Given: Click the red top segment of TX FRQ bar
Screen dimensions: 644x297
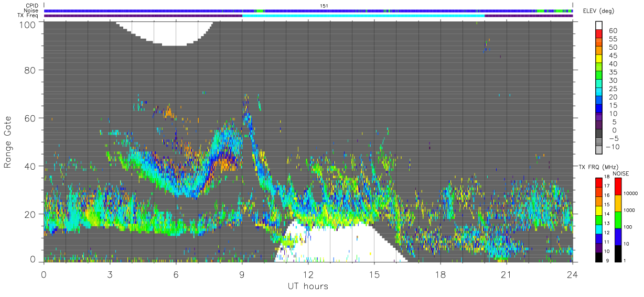Looking at the screenshot, I should coord(599,182).
